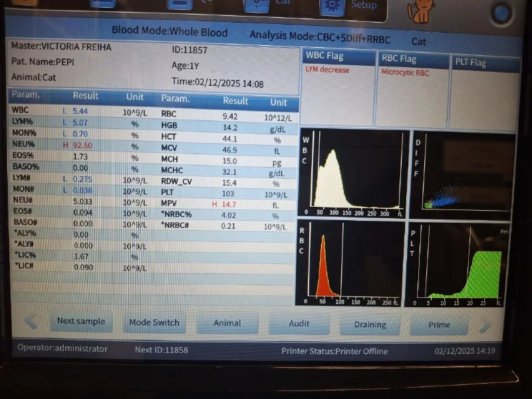Start Draining procedure

point(370,325)
